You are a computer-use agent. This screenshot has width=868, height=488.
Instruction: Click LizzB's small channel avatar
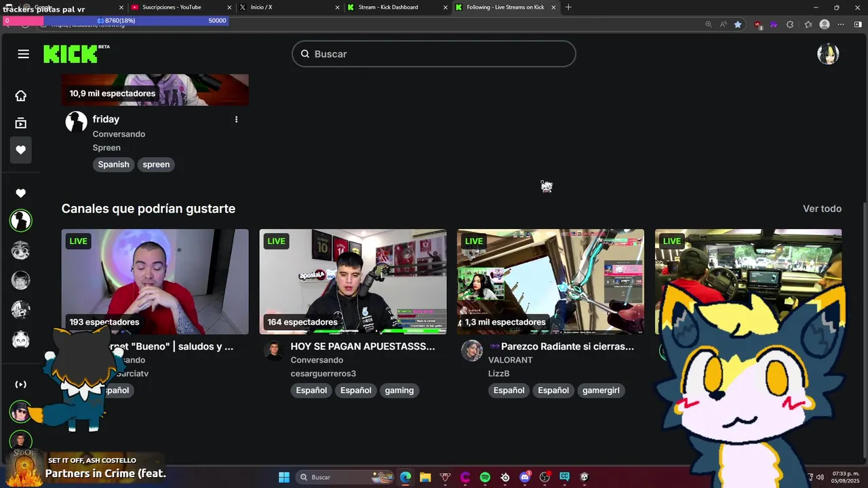[472, 350]
